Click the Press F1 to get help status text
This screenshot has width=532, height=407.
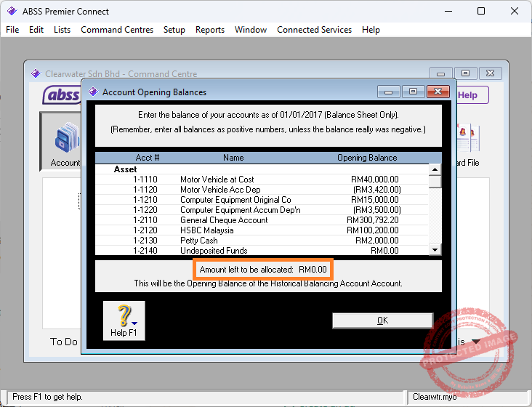coord(47,397)
